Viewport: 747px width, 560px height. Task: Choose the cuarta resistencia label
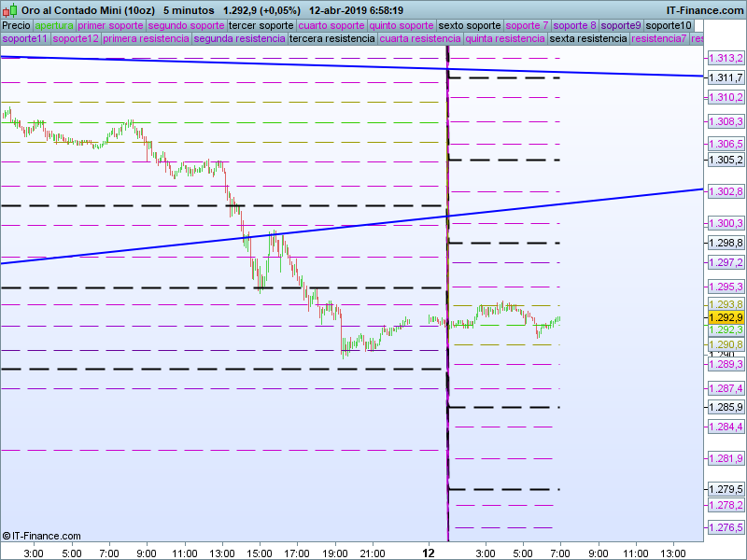tap(420, 38)
